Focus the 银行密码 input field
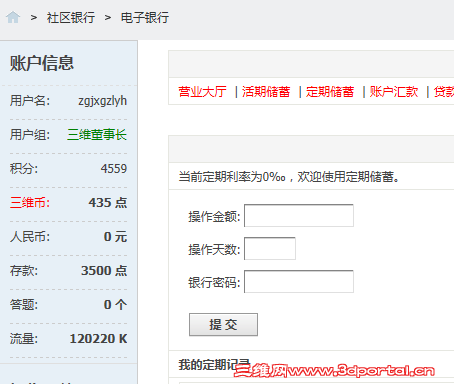The height and width of the screenshot is (384, 454). coord(299,282)
